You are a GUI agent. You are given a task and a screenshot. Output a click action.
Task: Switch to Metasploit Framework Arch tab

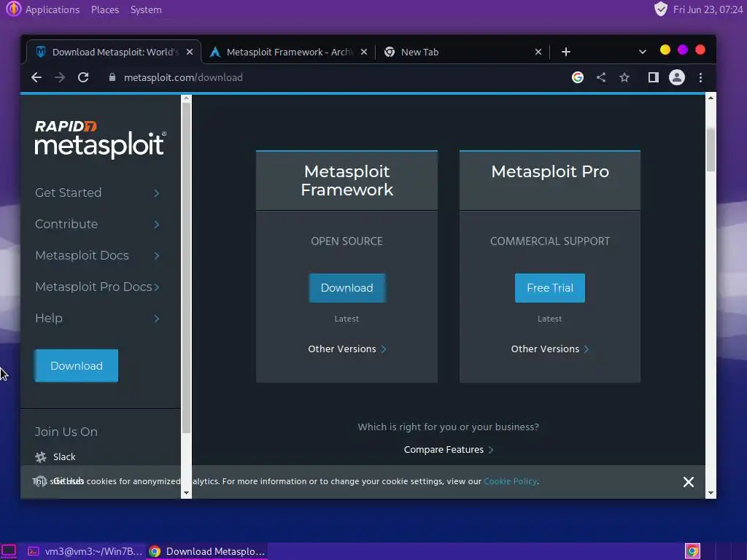coord(289,52)
